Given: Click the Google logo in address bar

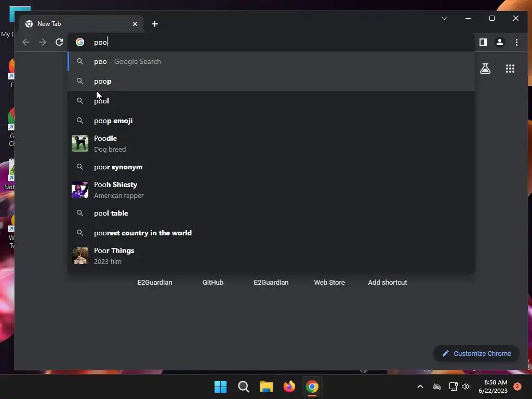Looking at the screenshot, I should (80, 42).
